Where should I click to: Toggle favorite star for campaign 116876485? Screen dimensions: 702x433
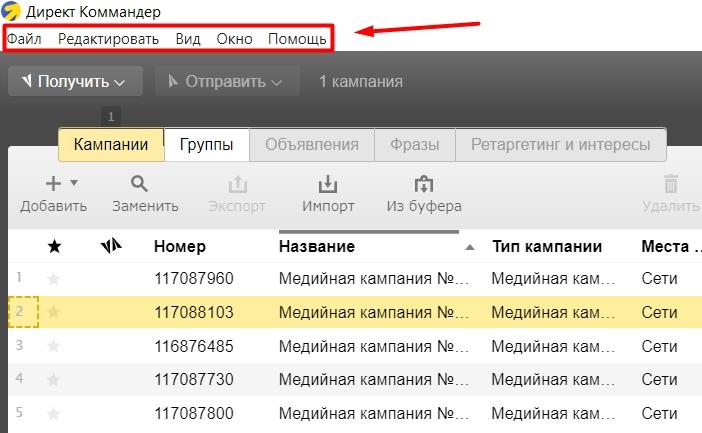pos(53,346)
